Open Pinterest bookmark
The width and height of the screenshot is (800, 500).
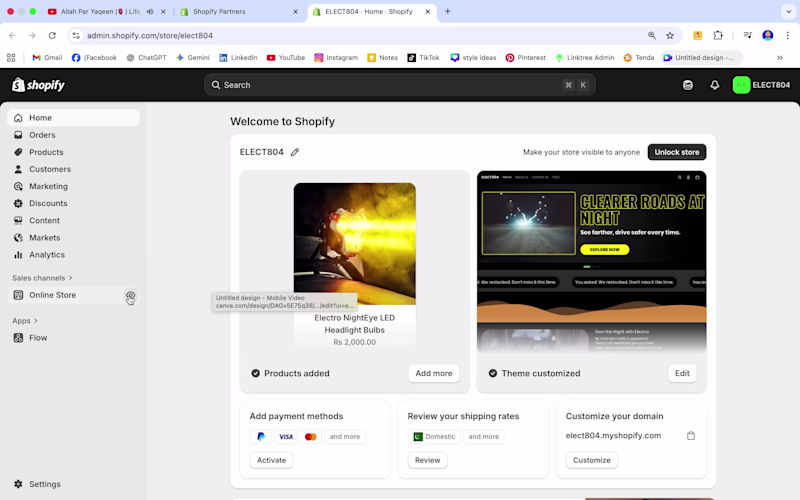tap(526, 58)
